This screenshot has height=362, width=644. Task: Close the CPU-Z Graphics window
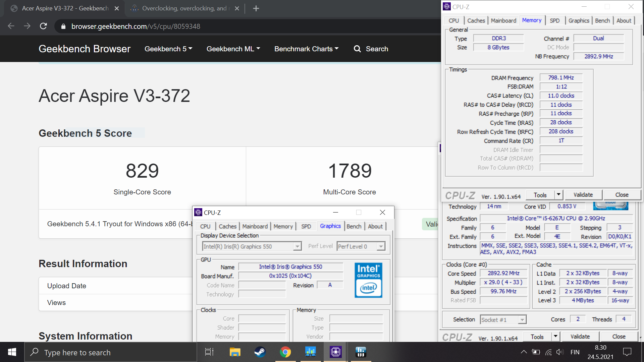pyautogui.click(x=382, y=212)
